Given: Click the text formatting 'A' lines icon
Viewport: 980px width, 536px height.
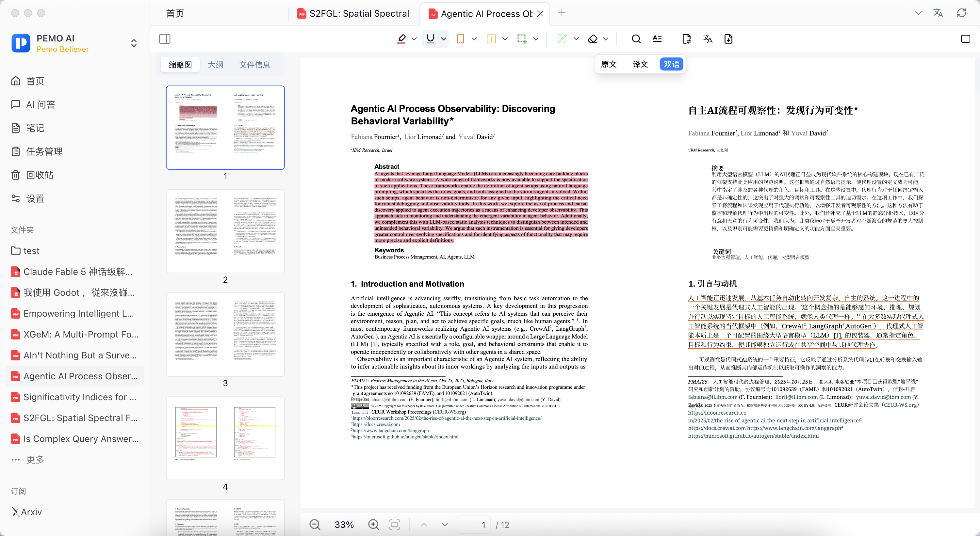Looking at the screenshot, I should (x=657, y=39).
